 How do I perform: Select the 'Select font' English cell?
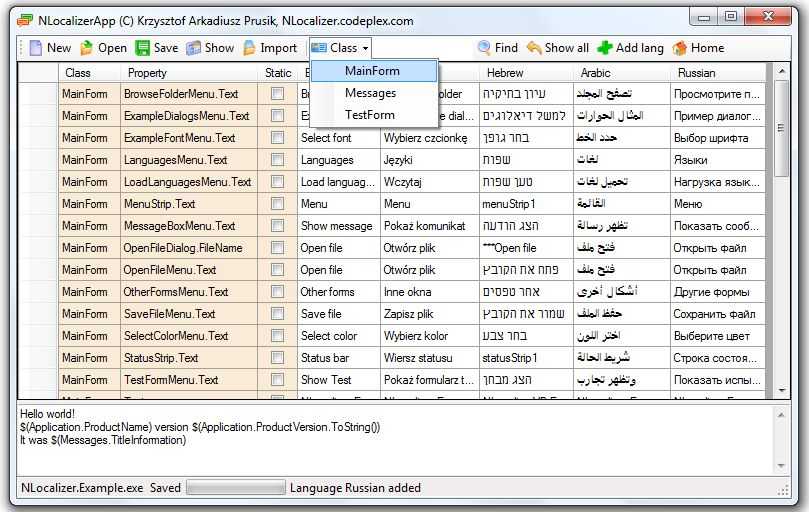coord(339,138)
